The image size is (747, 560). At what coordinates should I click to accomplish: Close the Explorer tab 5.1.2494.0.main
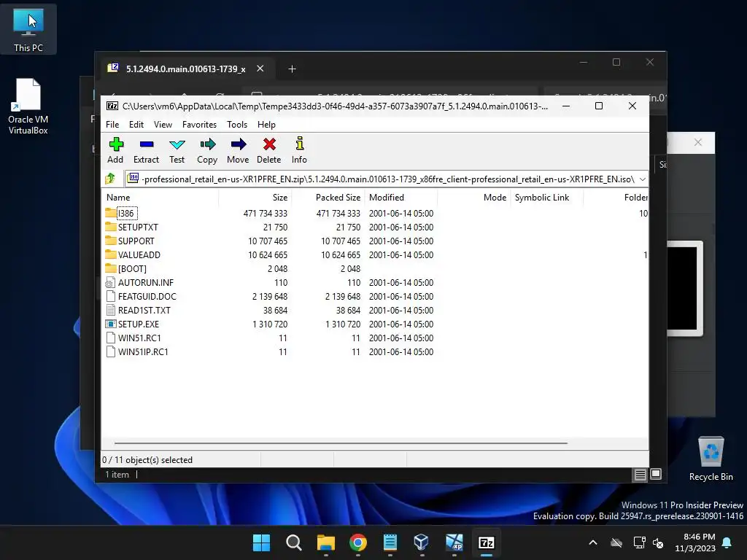click(x=260, y=69)
